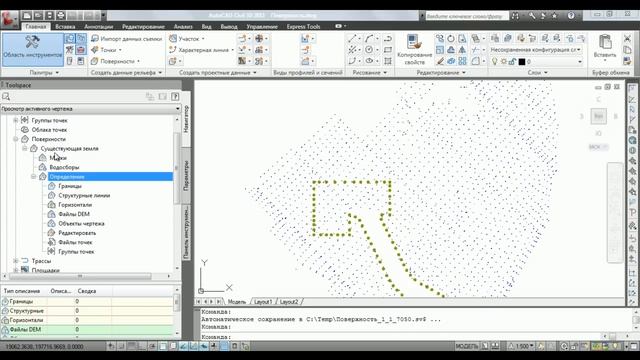Screen dimensions: 640x360
Task: Click the МОДЕЛЬ status bar button
Action: (467, 346)
